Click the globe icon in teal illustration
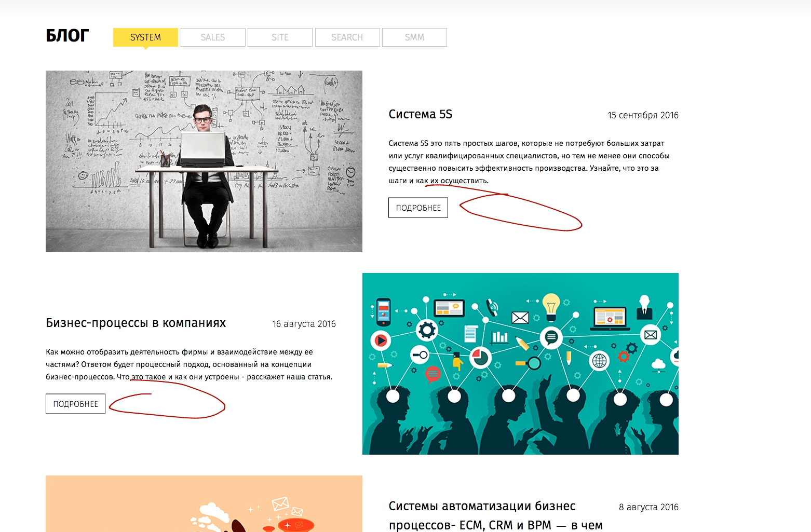Viewport: 811px width, 532px height. (x=599, y=360)
